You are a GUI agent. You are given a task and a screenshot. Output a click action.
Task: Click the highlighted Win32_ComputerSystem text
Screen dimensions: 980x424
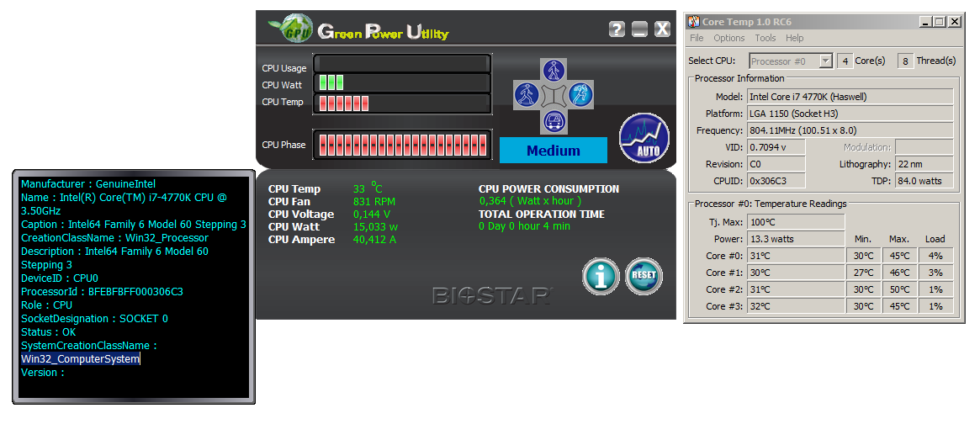(x=80, y=359)
